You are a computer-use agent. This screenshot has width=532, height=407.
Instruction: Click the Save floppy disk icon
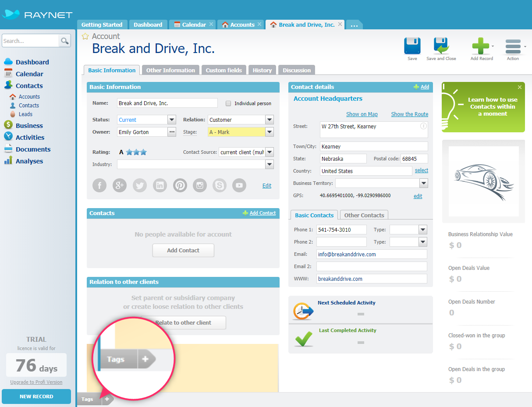412,46
